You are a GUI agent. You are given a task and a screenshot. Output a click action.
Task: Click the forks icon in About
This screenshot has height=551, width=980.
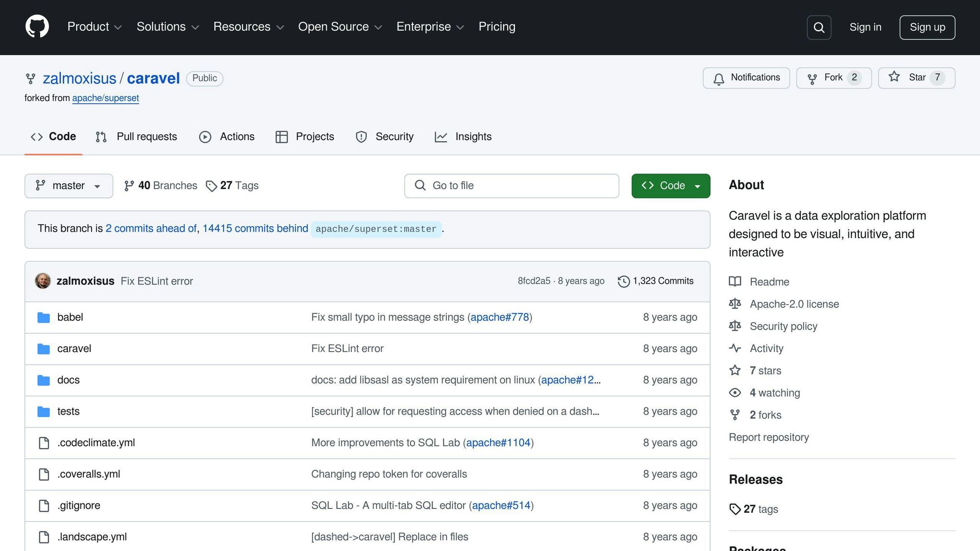click(735, 415)
